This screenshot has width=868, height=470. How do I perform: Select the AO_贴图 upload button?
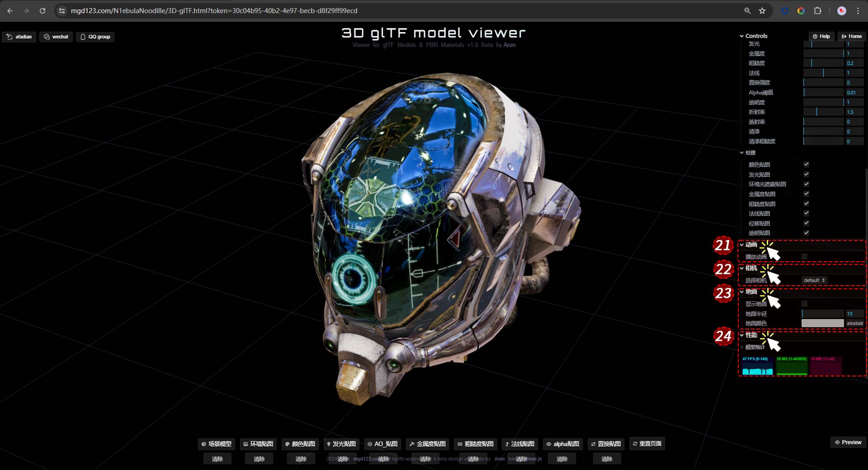pos(382,444)
